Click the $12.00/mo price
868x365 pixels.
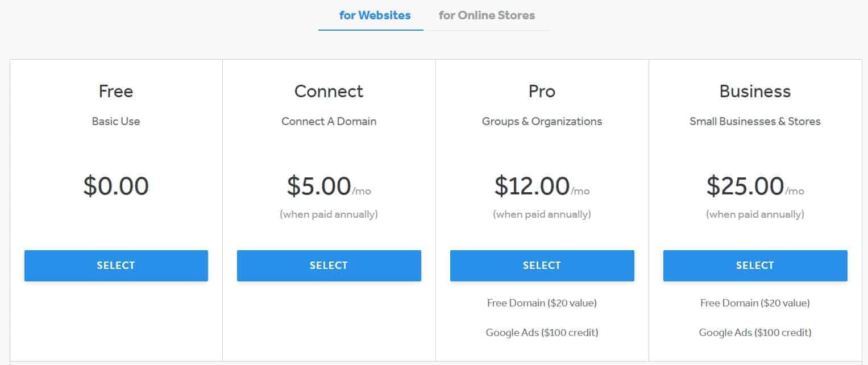pos(541,186)
